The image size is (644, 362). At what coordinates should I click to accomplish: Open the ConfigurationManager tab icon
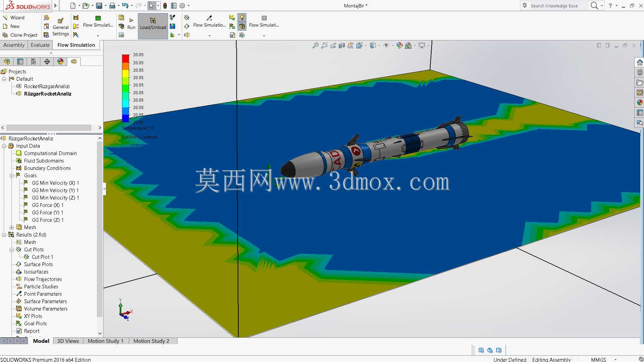click(34, 62)
